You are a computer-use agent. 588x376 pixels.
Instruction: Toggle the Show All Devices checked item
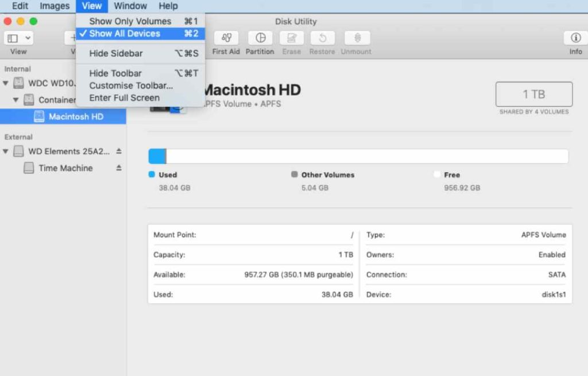coord(140,34)
